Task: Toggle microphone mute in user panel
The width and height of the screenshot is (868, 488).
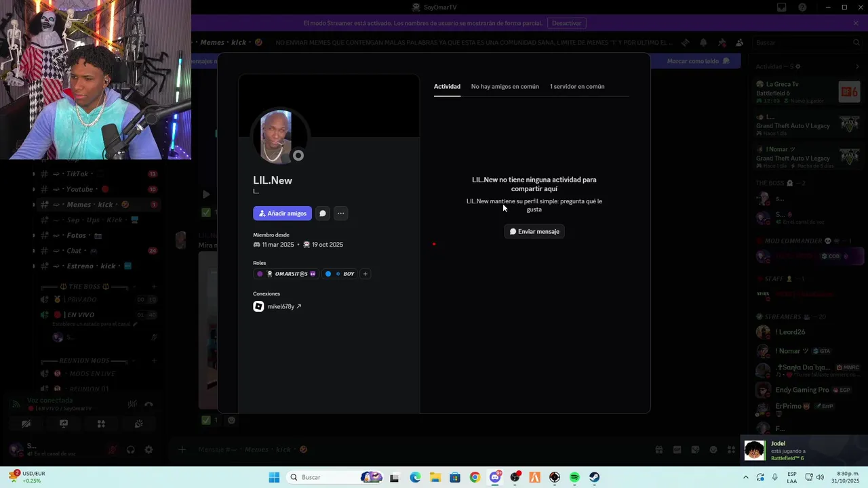Action: click(x=113, y=449)
